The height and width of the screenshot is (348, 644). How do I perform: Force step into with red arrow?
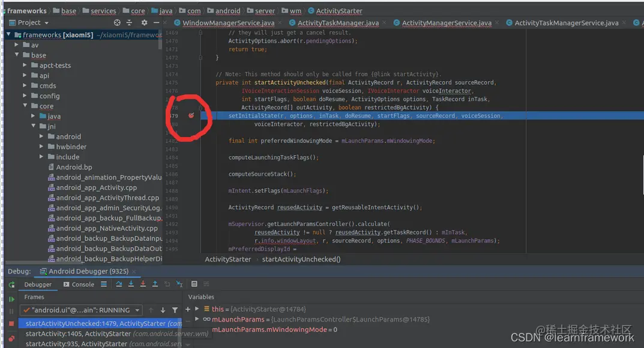pyautogui.click(x=143, y=284)
